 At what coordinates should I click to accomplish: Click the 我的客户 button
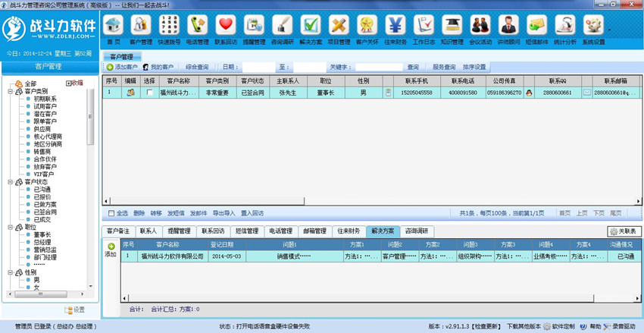tap(158, 67)
